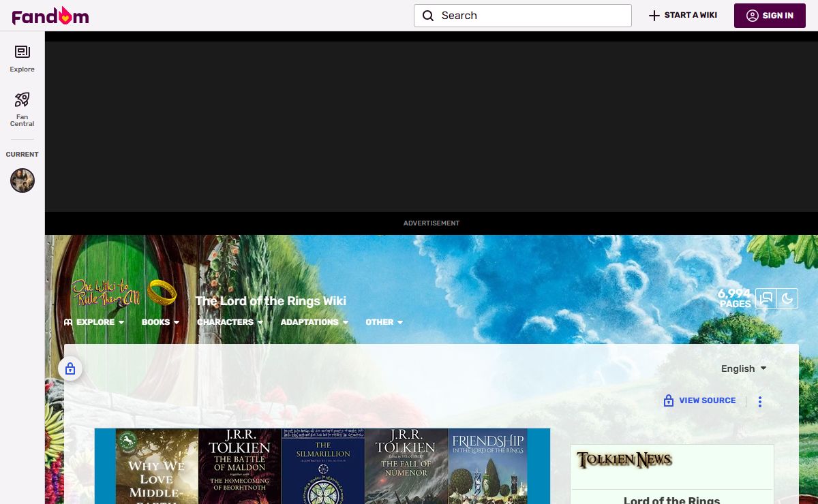Open the more actions three-dot menu
The image size is (818, 504).
[760, 402]
